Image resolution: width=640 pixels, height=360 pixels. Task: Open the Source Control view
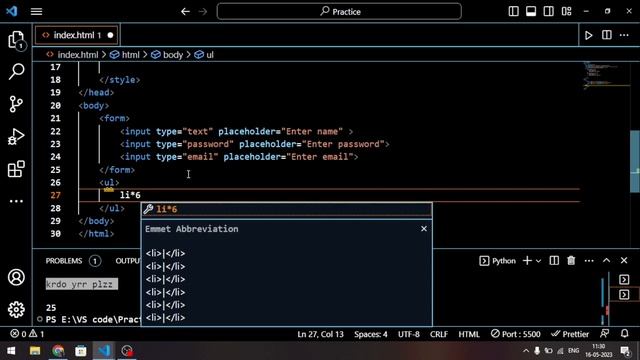pos(16,104)
